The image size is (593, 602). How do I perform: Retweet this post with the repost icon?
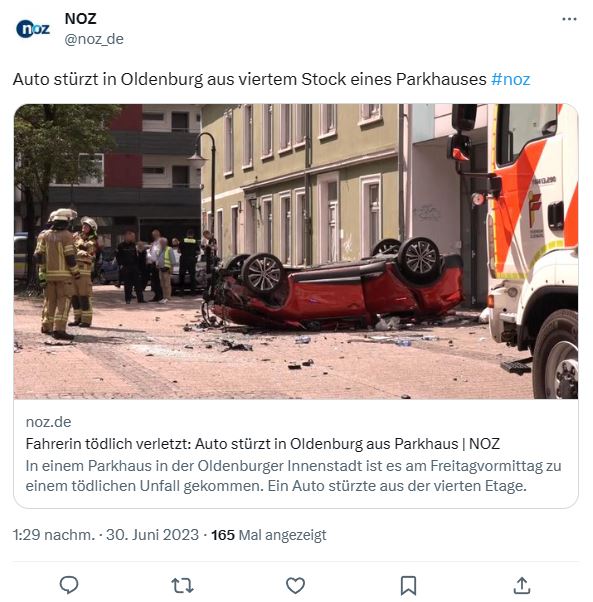pyautogui.click(x=182, y=586)
